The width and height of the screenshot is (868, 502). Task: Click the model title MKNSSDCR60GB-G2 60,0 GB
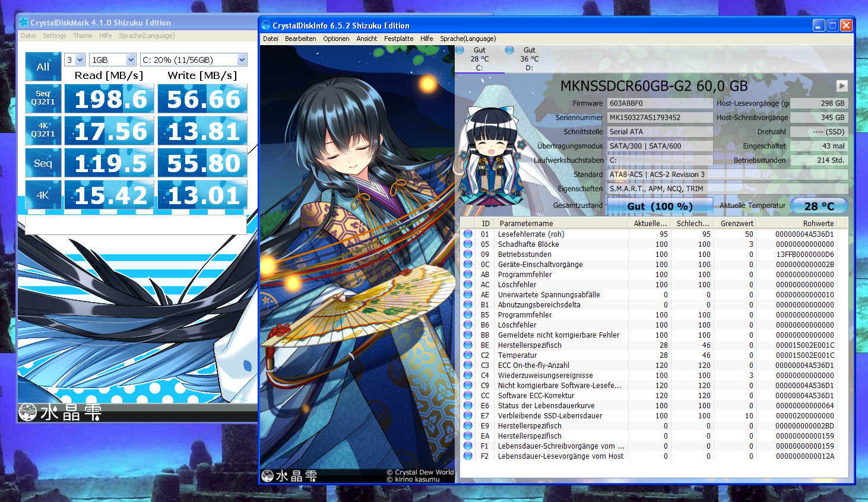654,86
